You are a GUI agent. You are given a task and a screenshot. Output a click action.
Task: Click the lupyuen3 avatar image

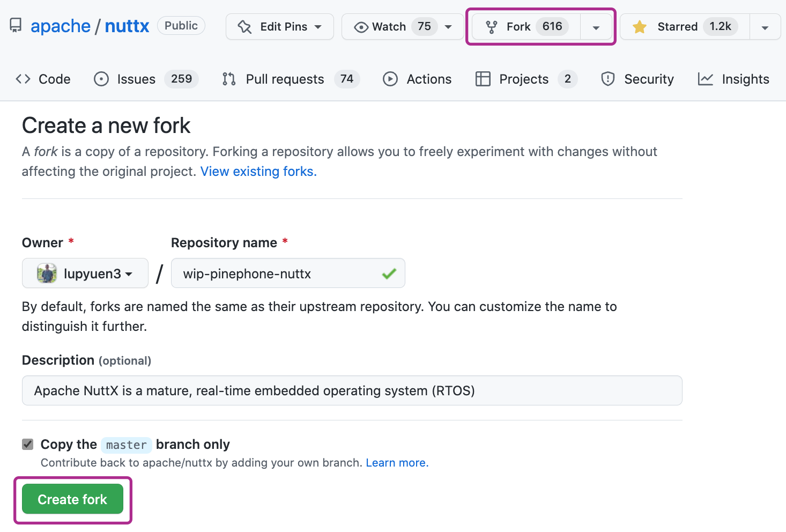point(47,274)
